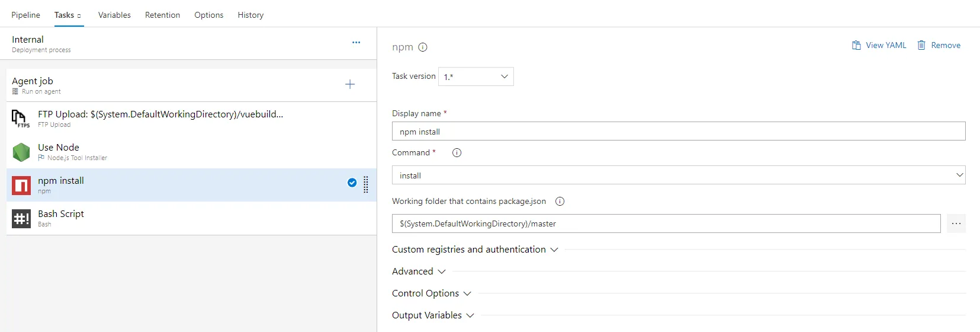
Task: Click the FTP Upload task icon
Action: coord(21,119)
